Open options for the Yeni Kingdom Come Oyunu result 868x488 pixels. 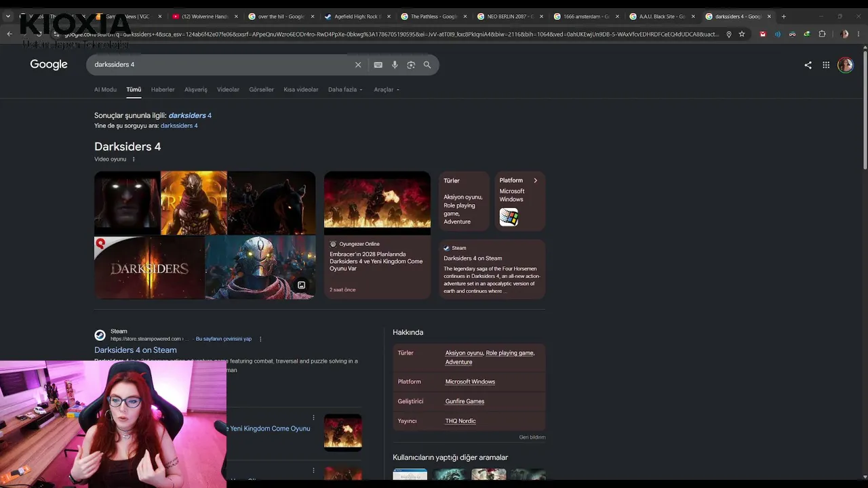pyautogui.click(x=313, y=418)
